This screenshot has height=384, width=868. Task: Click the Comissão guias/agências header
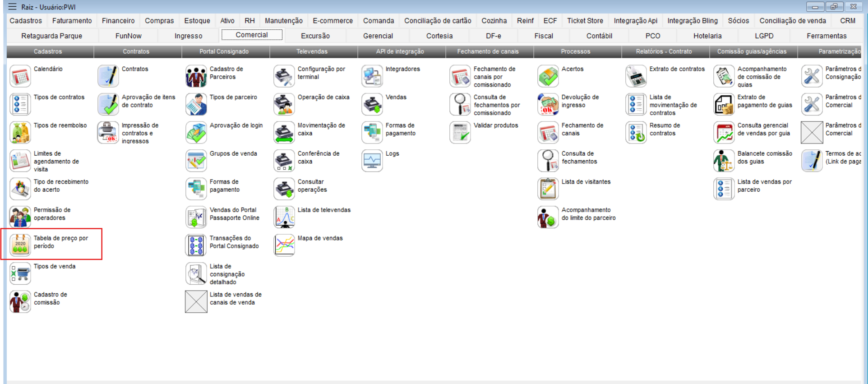tap(752, 51)
